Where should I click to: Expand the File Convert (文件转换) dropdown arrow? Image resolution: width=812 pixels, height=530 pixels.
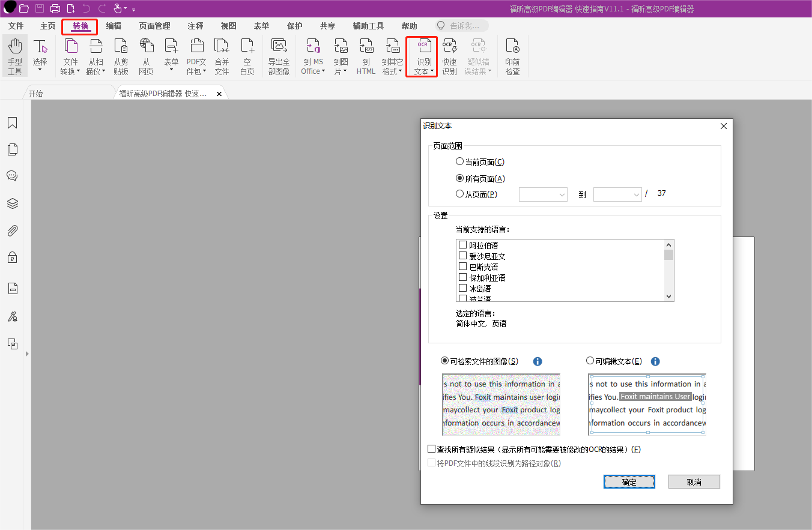point(78,71)
